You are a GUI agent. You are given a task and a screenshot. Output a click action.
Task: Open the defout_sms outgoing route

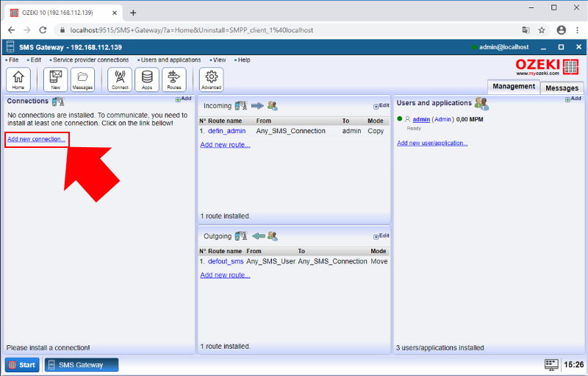(x=226, y=261)
